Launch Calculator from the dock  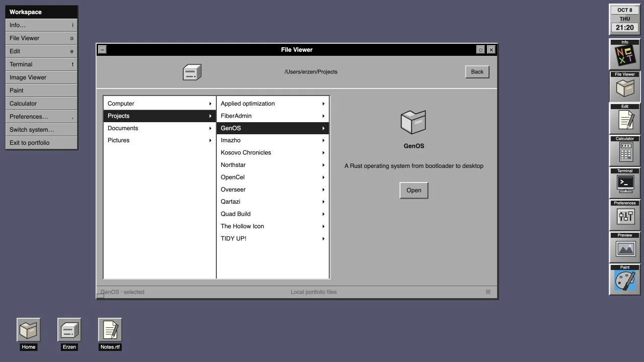click(x=625, y=151)
